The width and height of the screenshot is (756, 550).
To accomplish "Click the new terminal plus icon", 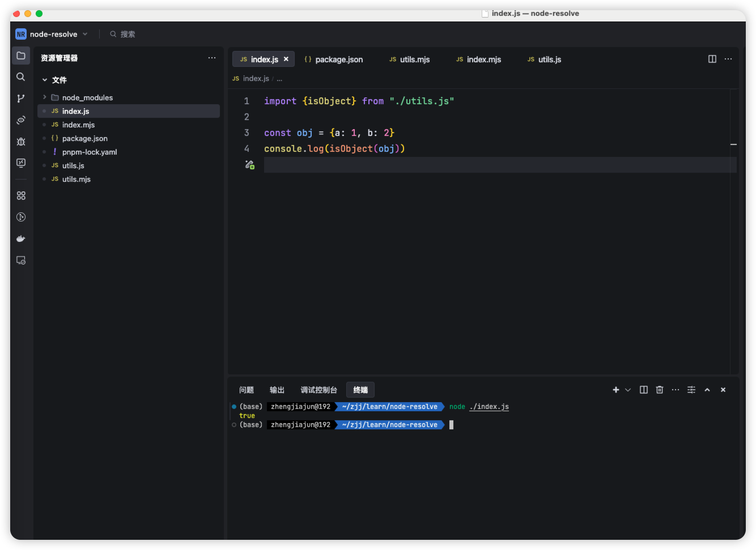I will (616, 390).
